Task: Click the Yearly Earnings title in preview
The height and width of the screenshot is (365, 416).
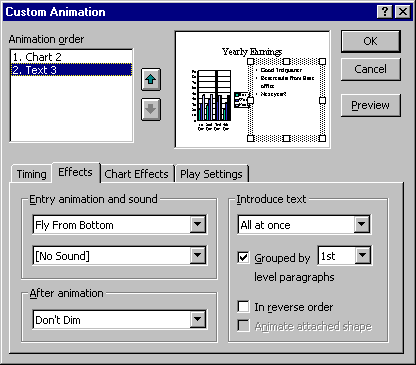Action: click(x=252, y=52)
